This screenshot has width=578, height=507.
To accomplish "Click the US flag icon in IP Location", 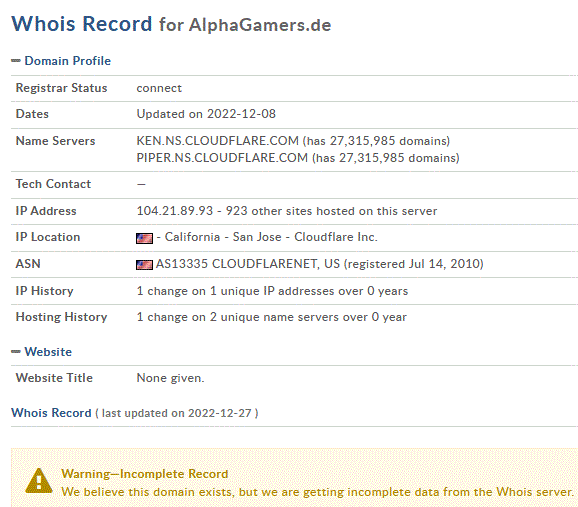I will pos(144,238).
